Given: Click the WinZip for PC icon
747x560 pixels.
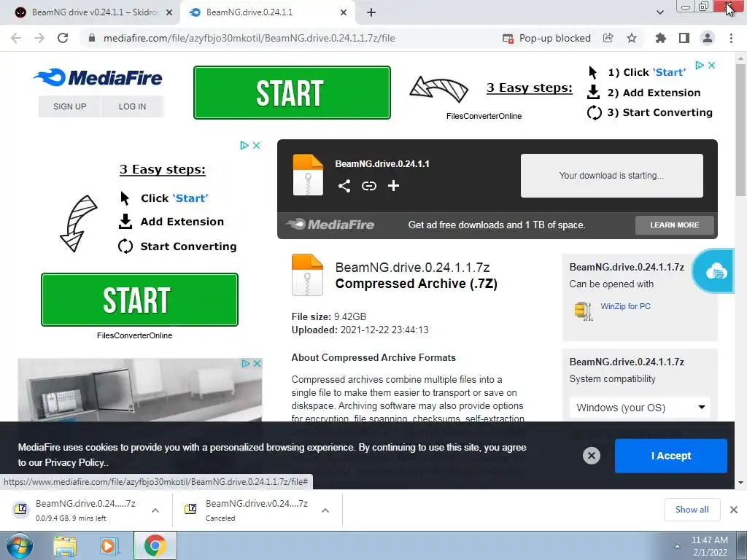Looking at the screenshot, I should coord(583,311).
